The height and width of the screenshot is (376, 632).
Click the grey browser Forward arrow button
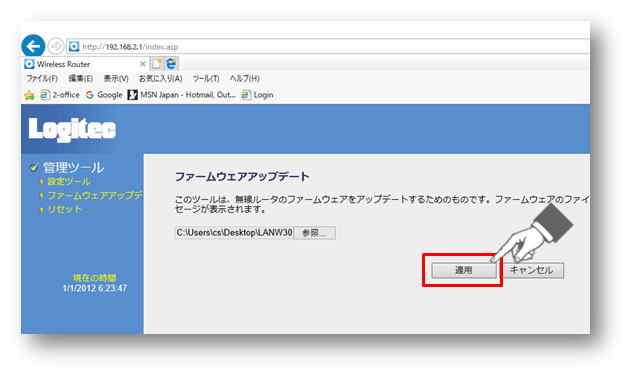(56, 46)
